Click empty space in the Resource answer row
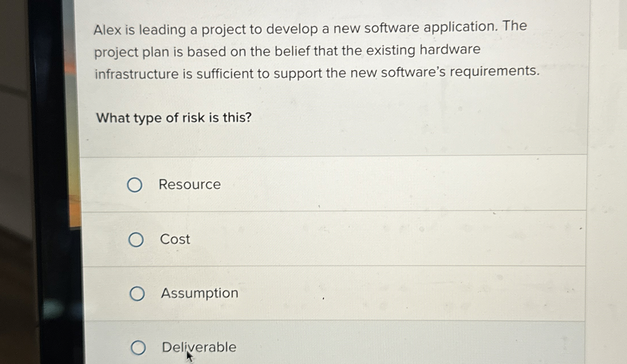This screenshot has height=364, width=627. tap(400, 184)
